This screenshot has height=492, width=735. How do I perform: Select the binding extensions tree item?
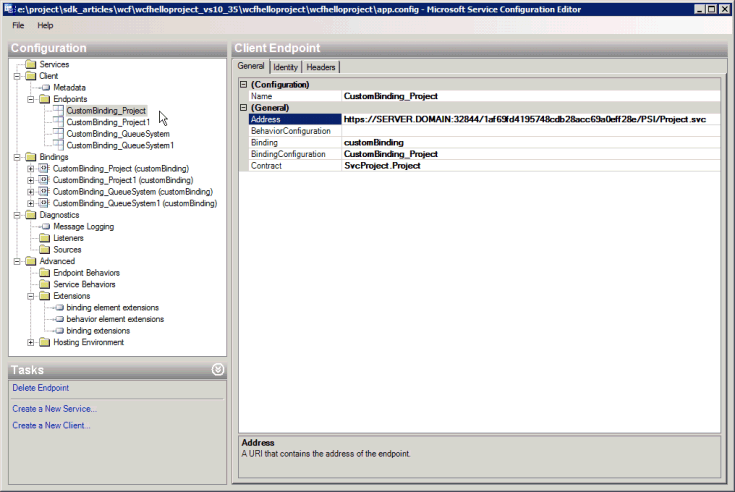point(98,331)
